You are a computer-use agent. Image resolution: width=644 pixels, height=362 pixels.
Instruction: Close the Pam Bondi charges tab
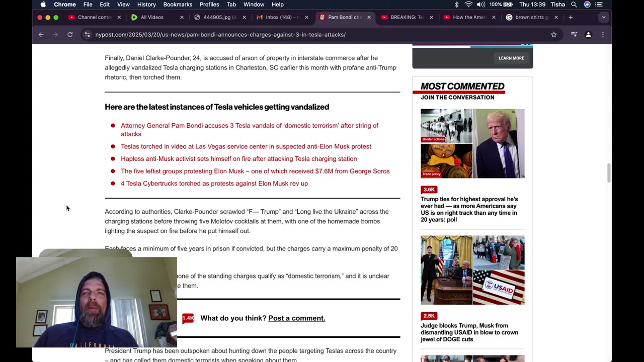(369, 17)
